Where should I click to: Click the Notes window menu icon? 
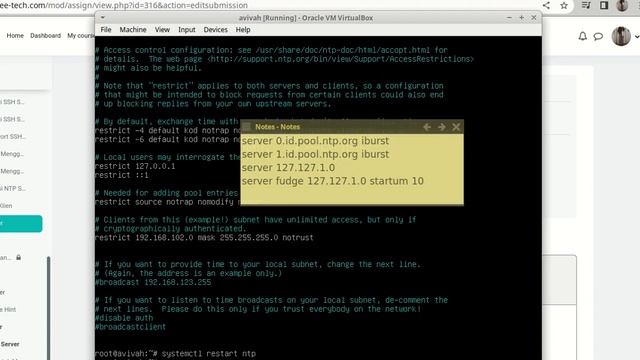tap(247, 127)
